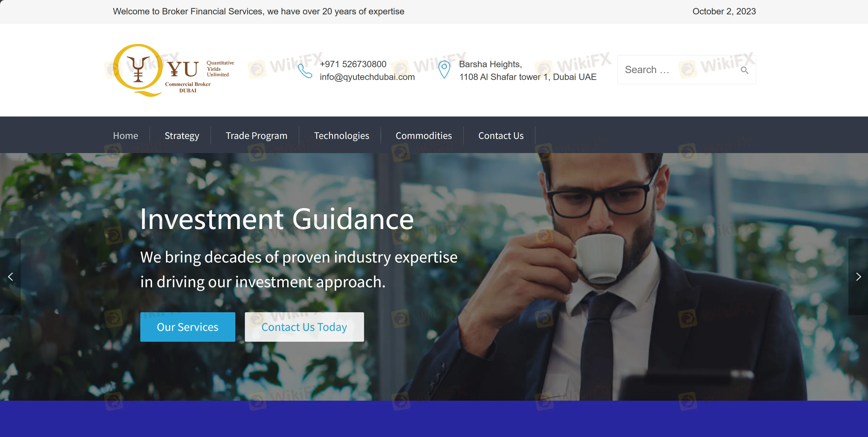Go to Commodities page

pyautogui.click(x=423, y=136)
